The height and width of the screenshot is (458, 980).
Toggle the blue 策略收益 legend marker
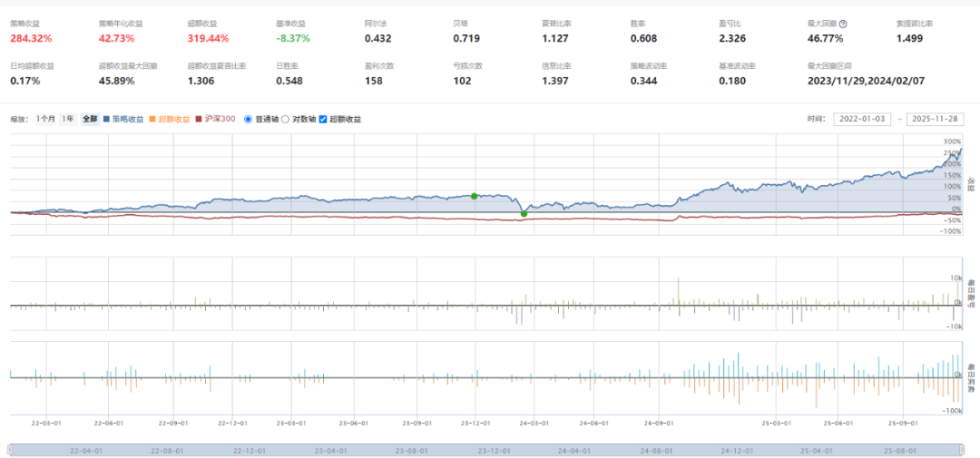(107, 119)
